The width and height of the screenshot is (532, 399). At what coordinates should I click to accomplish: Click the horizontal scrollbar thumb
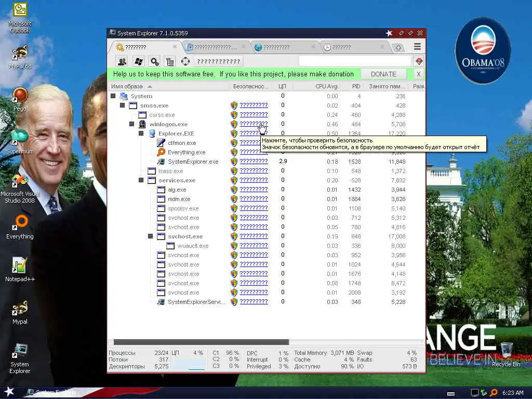point(201,342)
